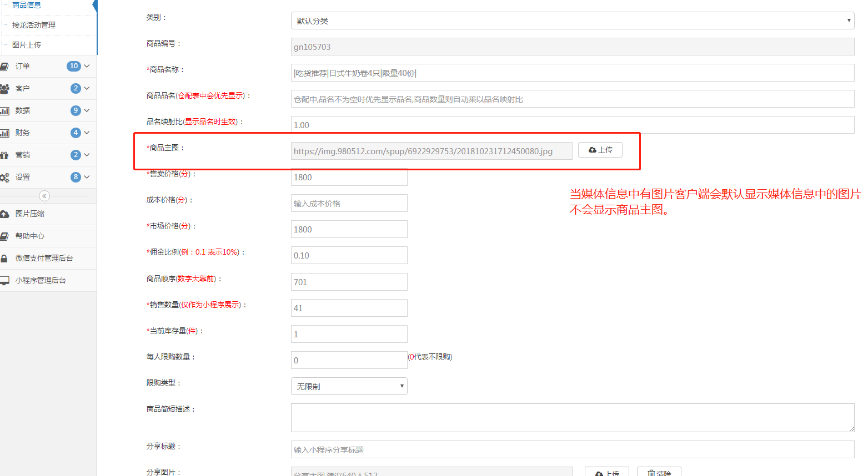The width and height of the screenshot is (868, 476).
Task: Open the 类别 category dropdown
Action: coord(573,21)
